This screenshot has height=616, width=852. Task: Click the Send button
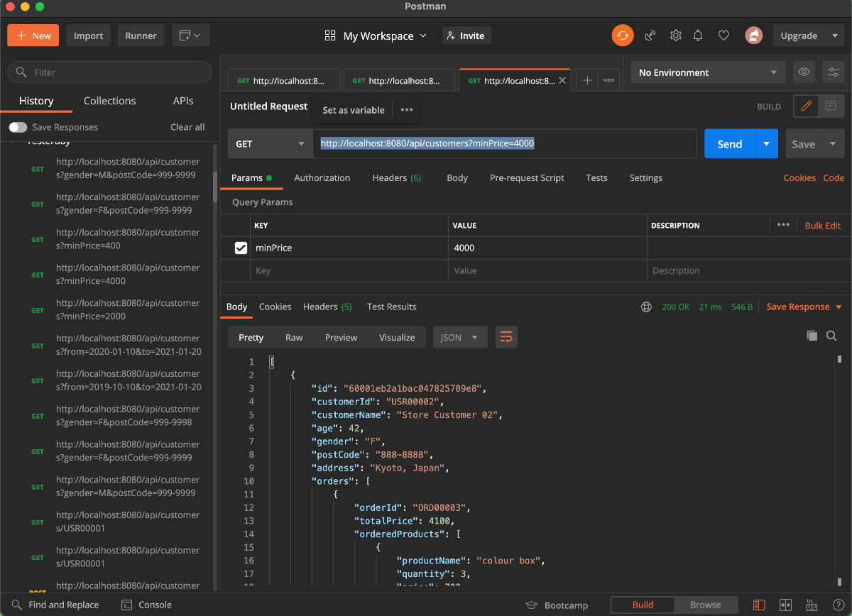pos(730,143)
